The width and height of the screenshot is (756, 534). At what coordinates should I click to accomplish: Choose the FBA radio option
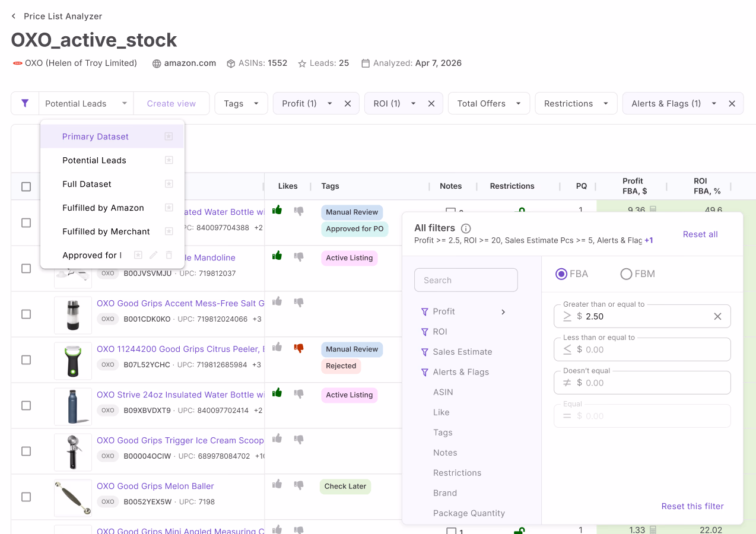561,274
